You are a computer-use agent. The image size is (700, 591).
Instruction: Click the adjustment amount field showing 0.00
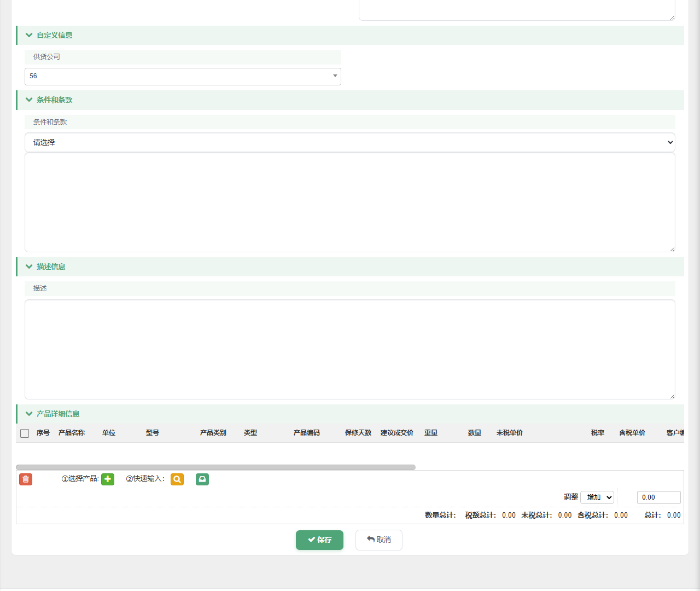pyautogui.click(x=659, y=497)
